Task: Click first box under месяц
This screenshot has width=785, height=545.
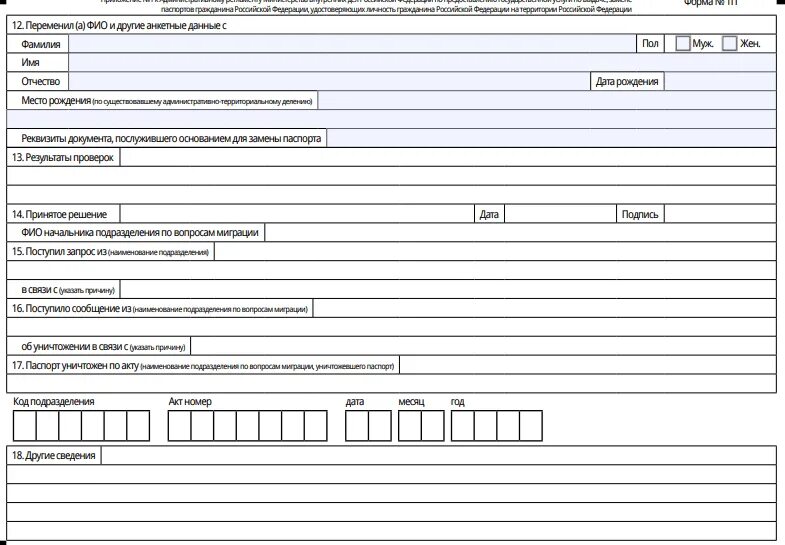Action: [x=410, y=426]
